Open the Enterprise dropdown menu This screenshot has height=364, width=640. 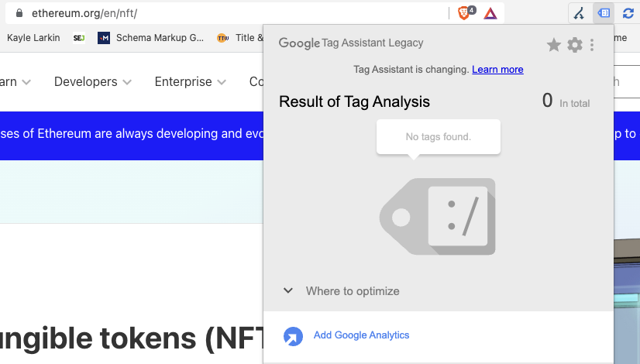pyautogui.click(x=190, y=82)
